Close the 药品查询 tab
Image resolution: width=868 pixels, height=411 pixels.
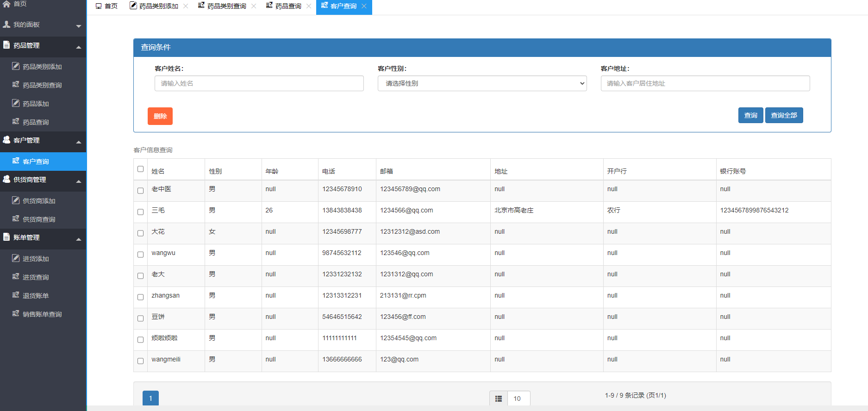click(x=309, y=6)
